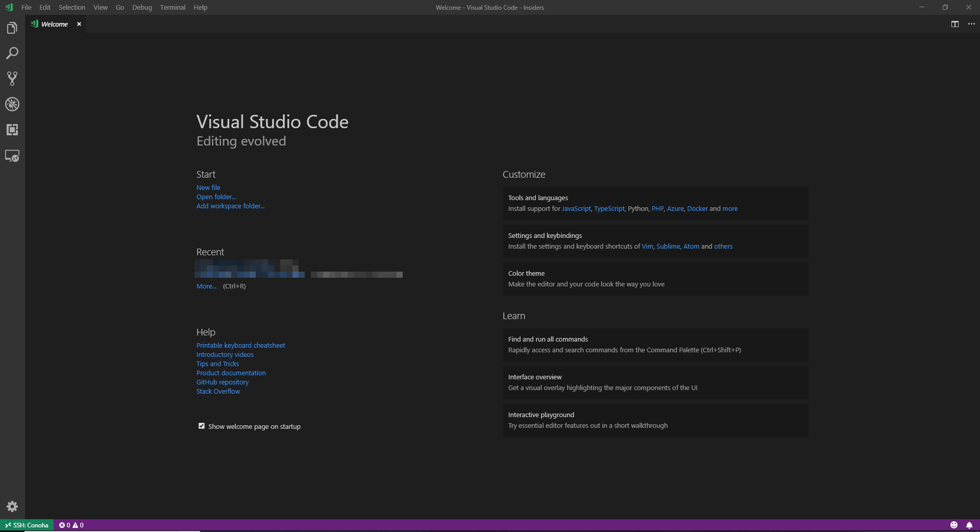Open the Terminal menu
The width and height of the screenshot is (980, 532).
(173, 8)
